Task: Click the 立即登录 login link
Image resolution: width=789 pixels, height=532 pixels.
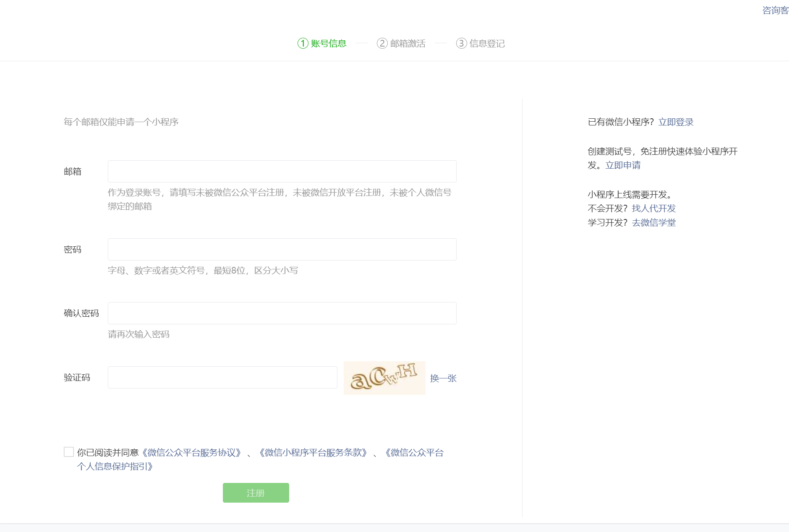Action: [676, 122]
